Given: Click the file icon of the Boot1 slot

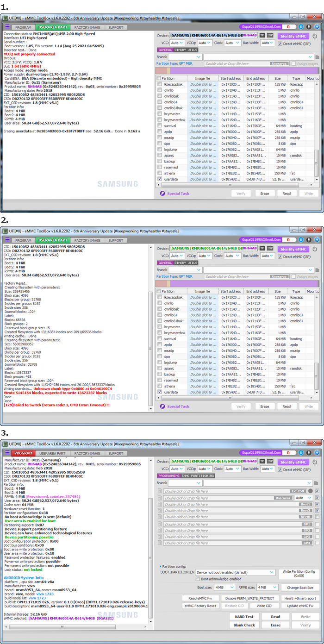Looking at the screenshot, I should tap(160, 504).
